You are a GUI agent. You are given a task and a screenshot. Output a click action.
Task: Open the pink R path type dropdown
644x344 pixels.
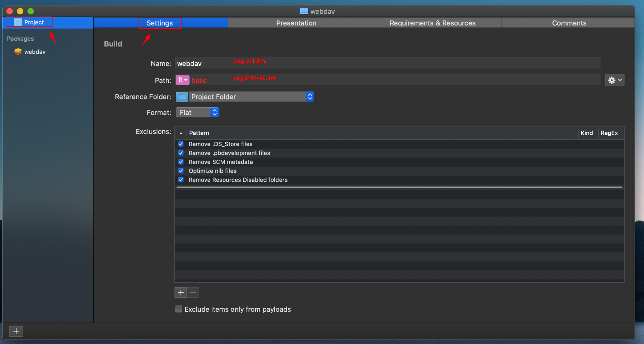[x=182, y=80]
